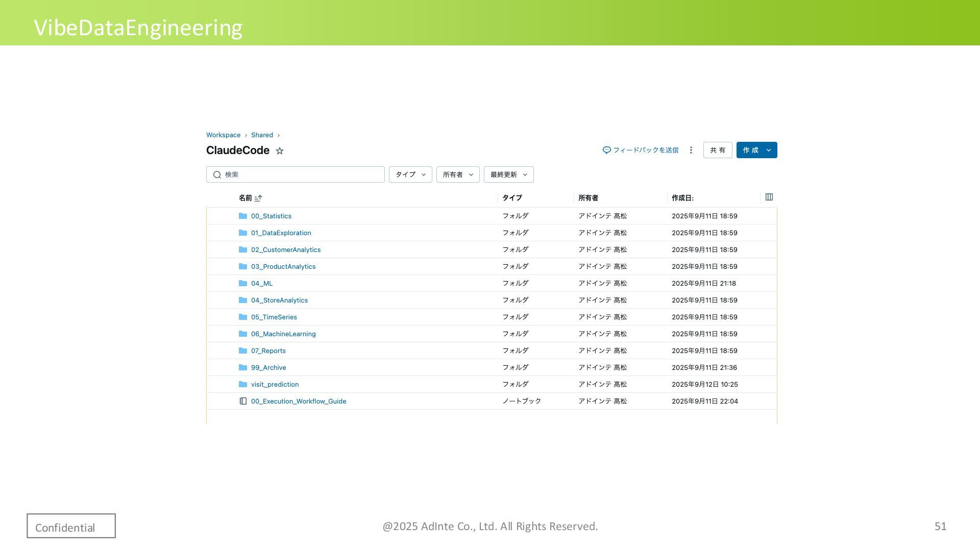
Task: Sort by the 作成日 column header
Action: 682,198
